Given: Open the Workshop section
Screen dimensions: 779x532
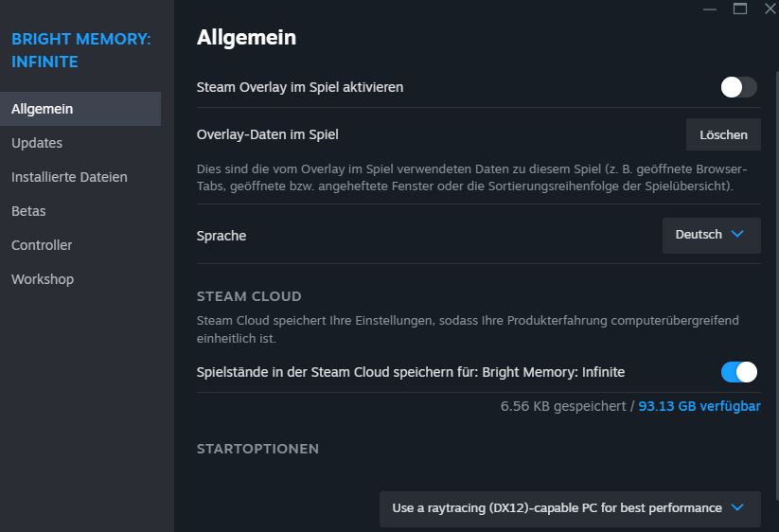Looking at the screenshot, I should pyautogui.click(x=43, y=279).
